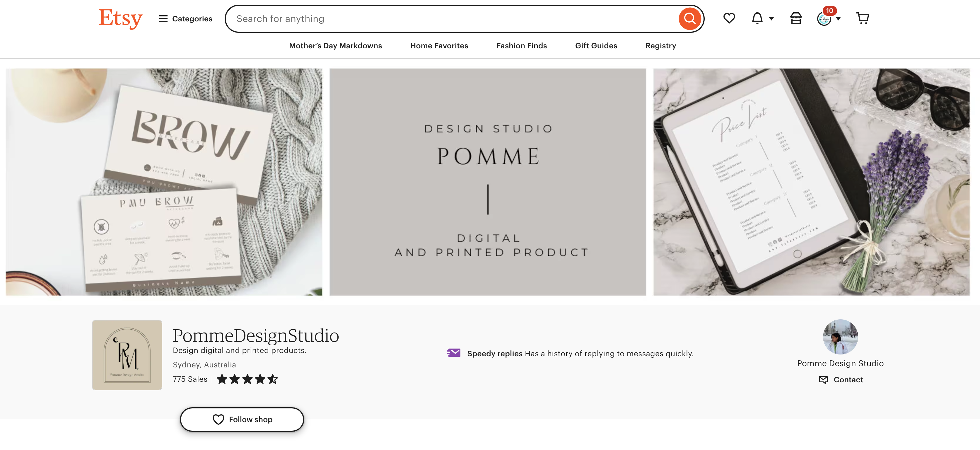Click the PM shop logo thumbnail

[x=127, y=354]
